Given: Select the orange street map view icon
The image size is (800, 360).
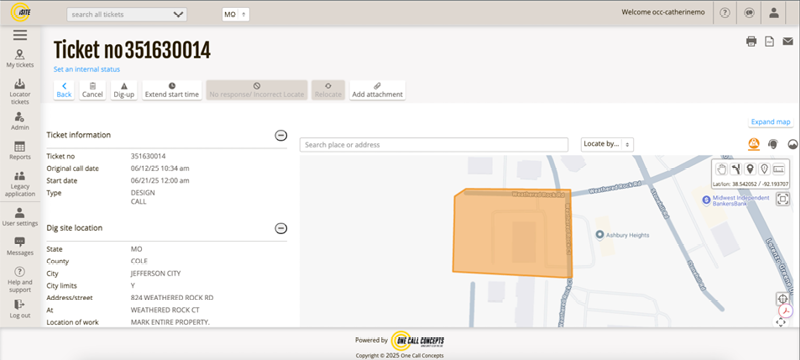Looking at the screenshot, I should click(x=754, y=144).
